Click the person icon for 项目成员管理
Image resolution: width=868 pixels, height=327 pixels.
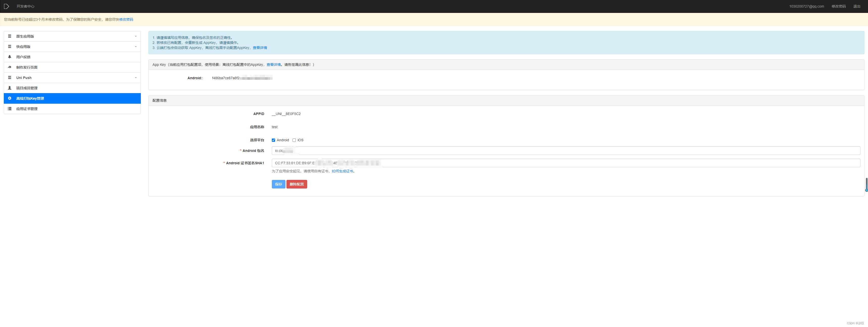(x=9, y=88)
